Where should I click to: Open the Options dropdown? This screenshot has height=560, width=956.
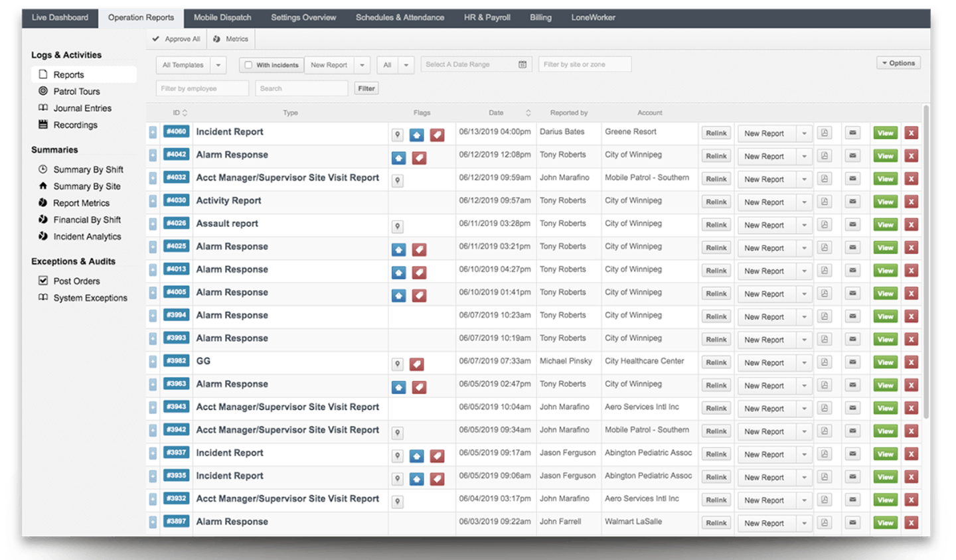coord(898,63)
